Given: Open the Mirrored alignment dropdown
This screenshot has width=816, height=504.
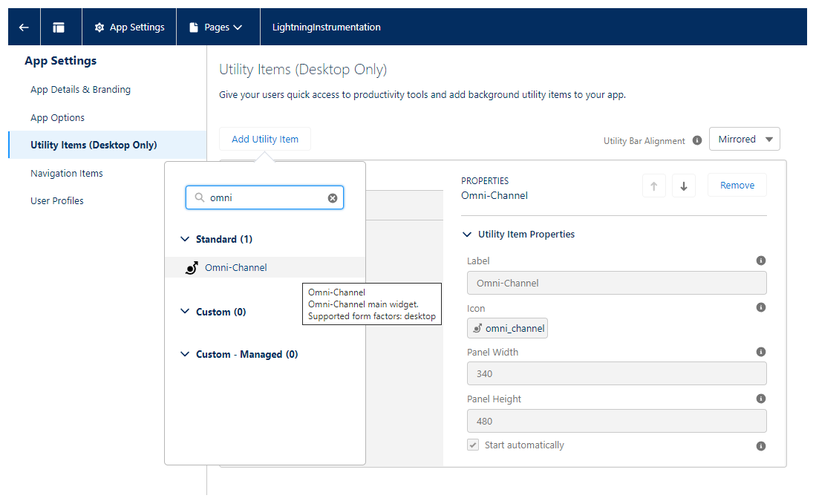Looking at the screenshot, I should click(744, 139).
